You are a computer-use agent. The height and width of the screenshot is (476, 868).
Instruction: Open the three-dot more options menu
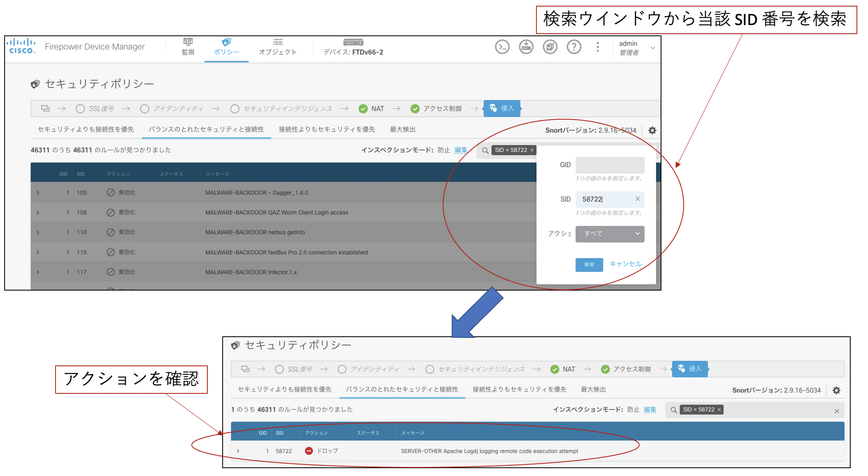tap(597, 47)
